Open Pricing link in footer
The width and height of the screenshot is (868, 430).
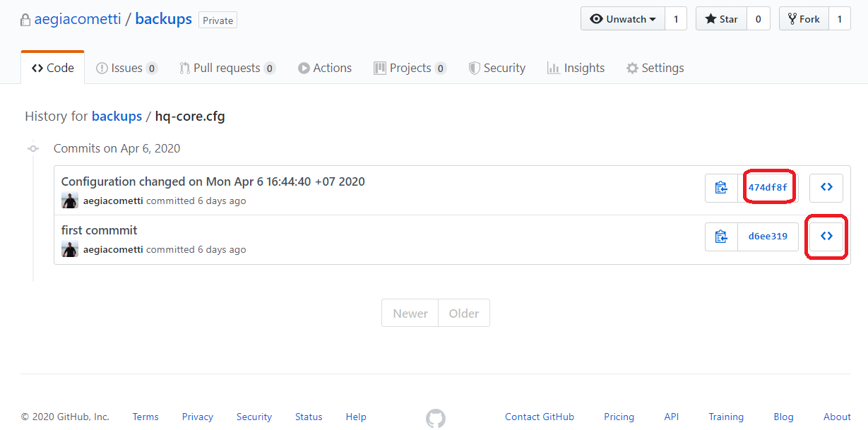(x=619, y=417)
